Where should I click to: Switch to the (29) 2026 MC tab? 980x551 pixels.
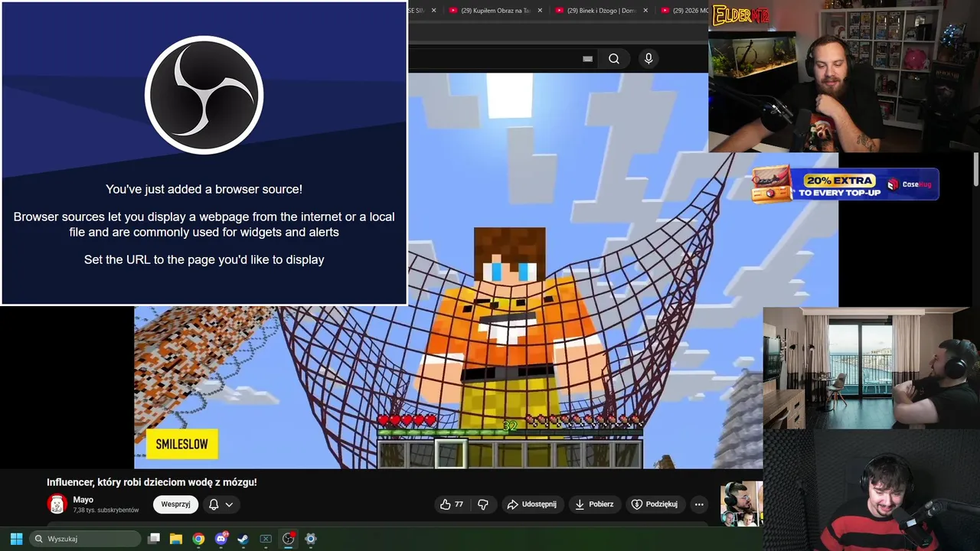684,11
